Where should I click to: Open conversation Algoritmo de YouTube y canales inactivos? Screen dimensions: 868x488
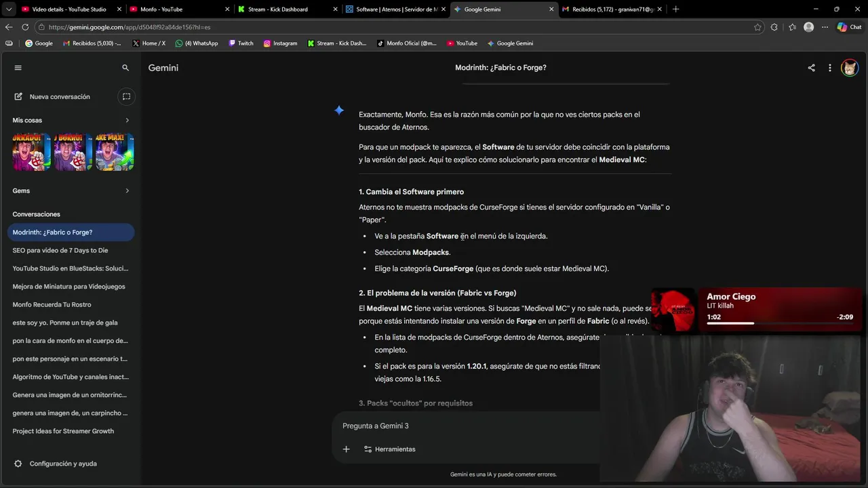pyautogui.click(x=71, y=377)
